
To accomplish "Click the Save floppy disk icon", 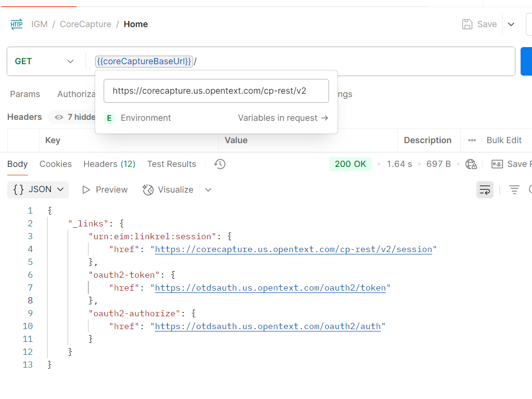I will [467, 24].
